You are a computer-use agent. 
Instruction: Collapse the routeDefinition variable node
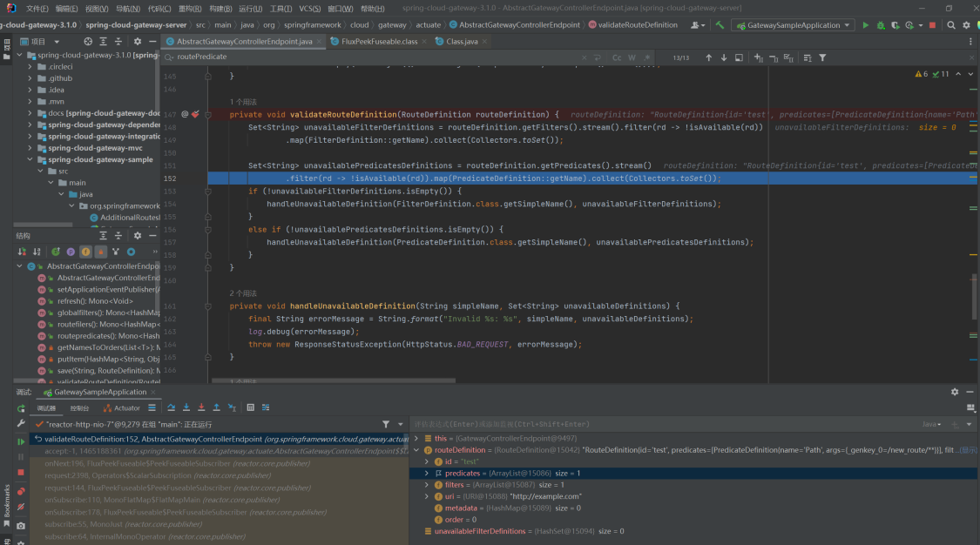pos(417,450)
